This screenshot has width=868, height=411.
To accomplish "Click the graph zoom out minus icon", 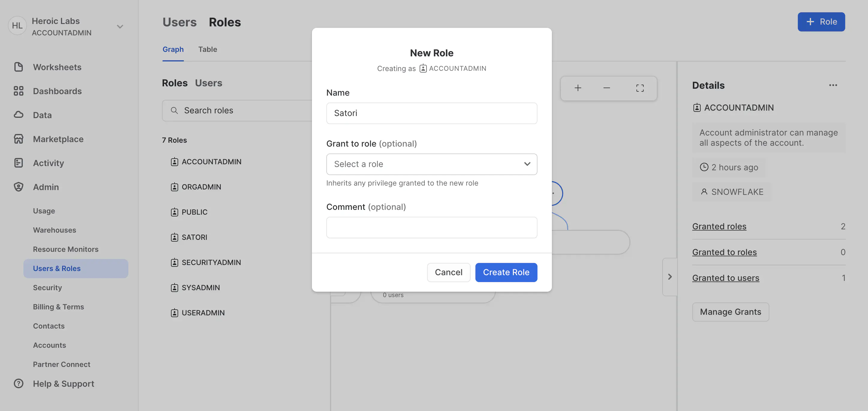I will click(x=606, y=88).
